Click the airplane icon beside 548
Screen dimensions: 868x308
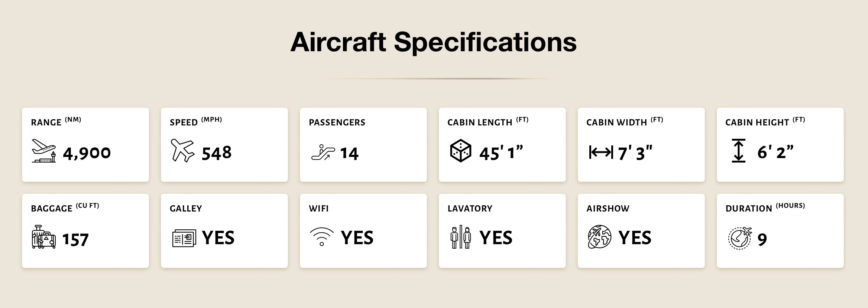[x=182, y=151]
